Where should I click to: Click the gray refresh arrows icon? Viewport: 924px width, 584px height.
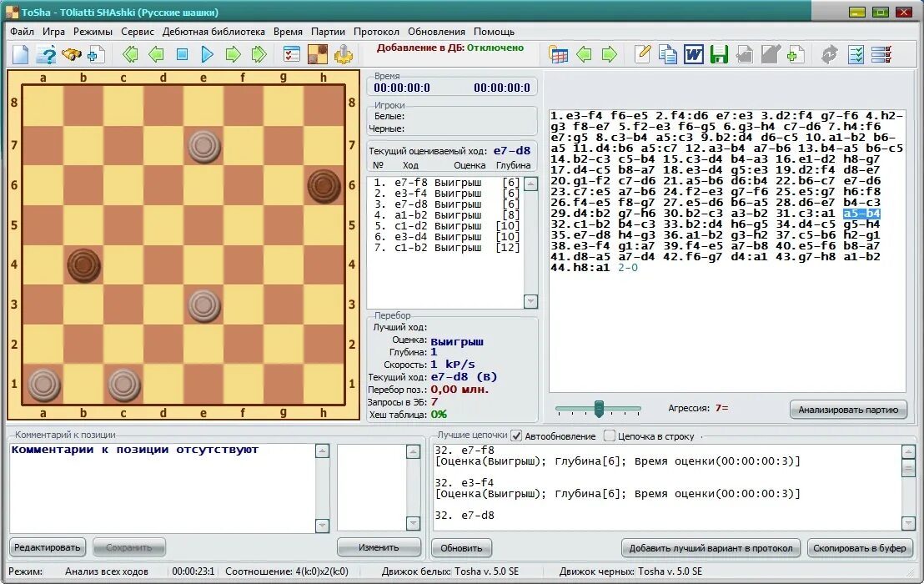click(830, 55)
